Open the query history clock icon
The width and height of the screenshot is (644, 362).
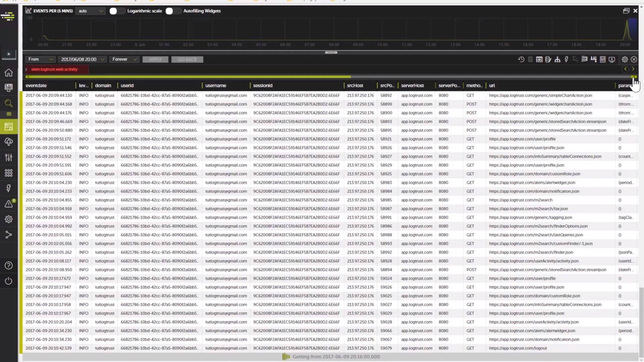521,59
